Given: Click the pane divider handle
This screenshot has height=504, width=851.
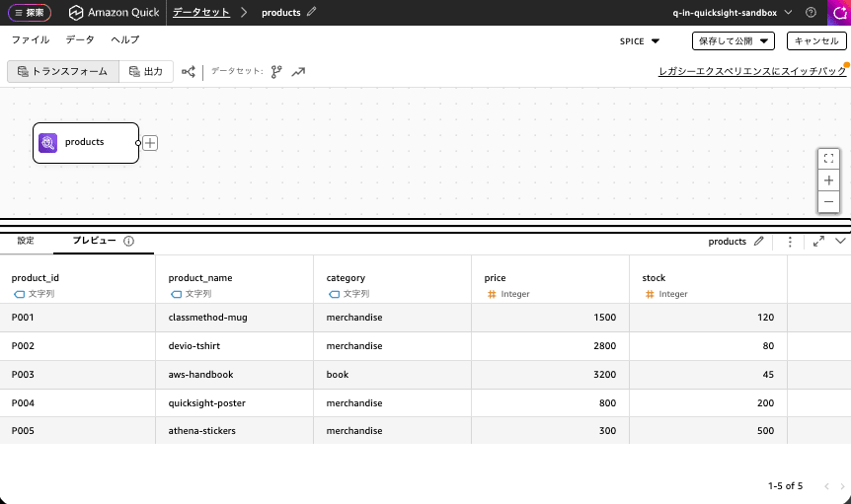Looking at the screenshot, I should coord(425,226).
